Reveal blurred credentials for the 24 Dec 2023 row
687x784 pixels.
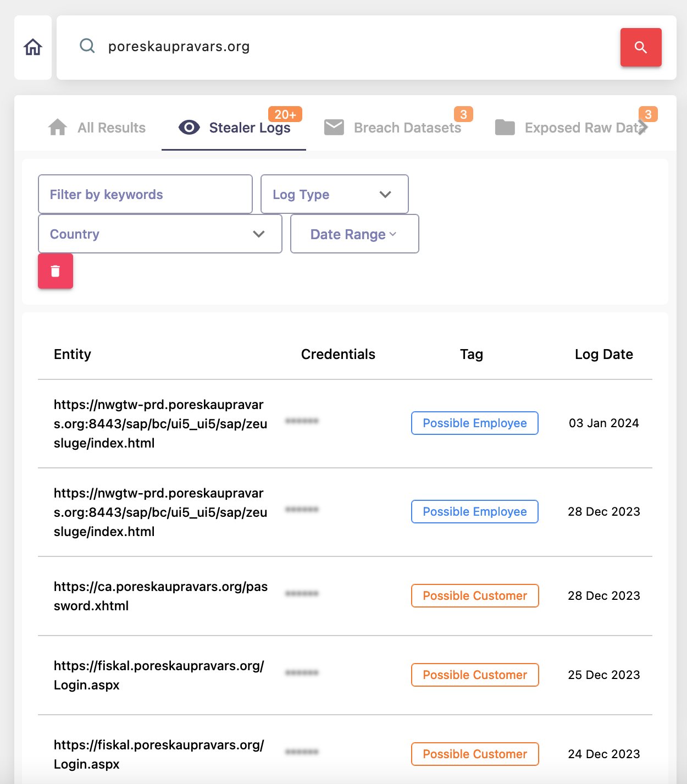[302, 752]
